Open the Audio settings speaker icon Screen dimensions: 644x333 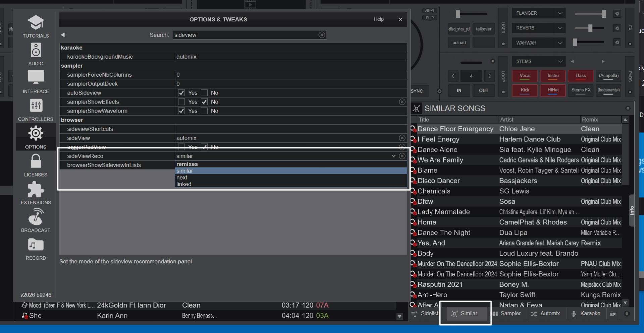(36, 51)
